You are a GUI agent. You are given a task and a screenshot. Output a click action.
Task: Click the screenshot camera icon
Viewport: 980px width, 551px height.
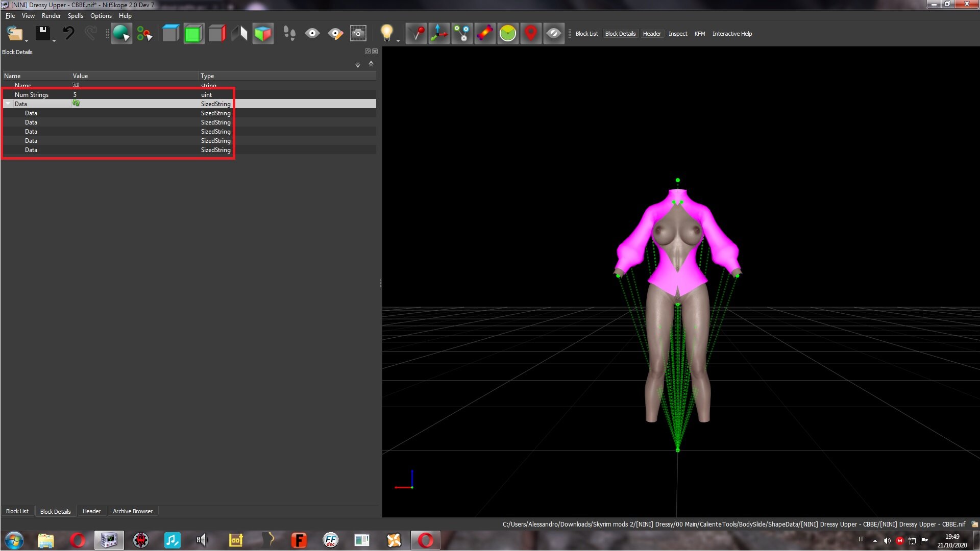tap(358, 34)
